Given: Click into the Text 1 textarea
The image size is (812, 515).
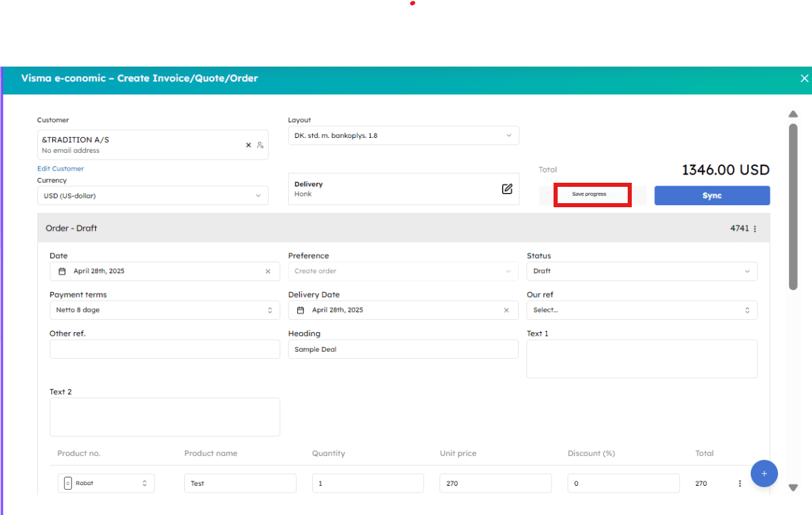Looking at the screenshot, I should [641, 359].
